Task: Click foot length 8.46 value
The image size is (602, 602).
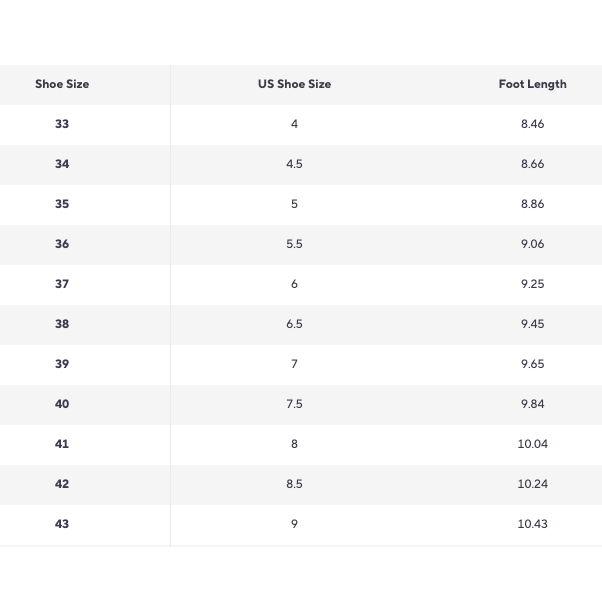Action: (x=532, y=124)
